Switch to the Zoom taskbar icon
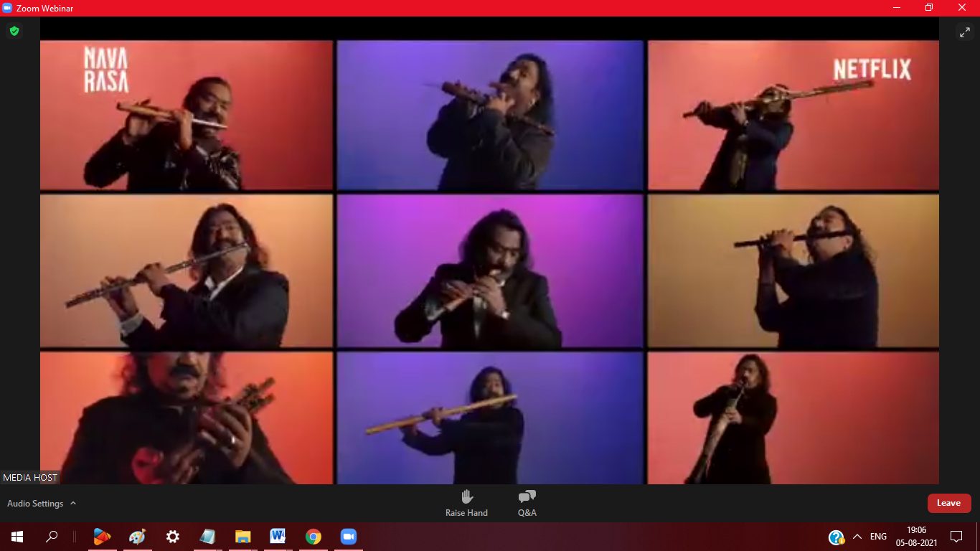The image size is (980, 551). pos(348,537)
